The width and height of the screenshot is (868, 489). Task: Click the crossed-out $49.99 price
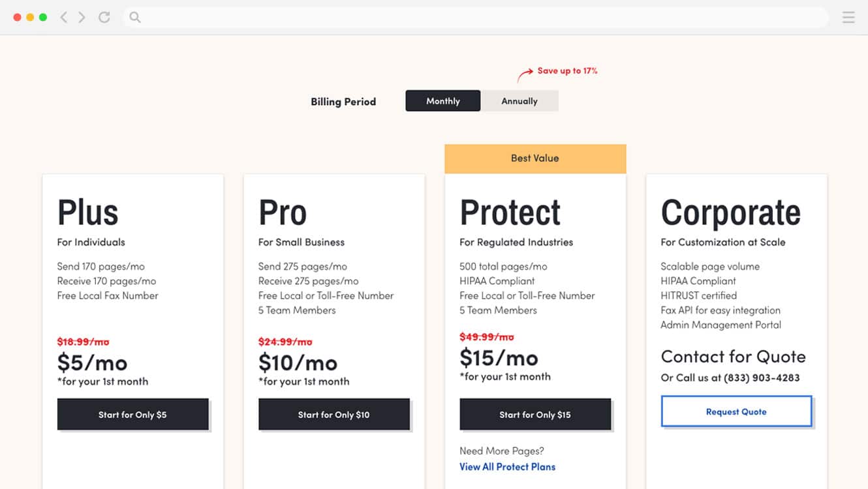pos(485,336)
